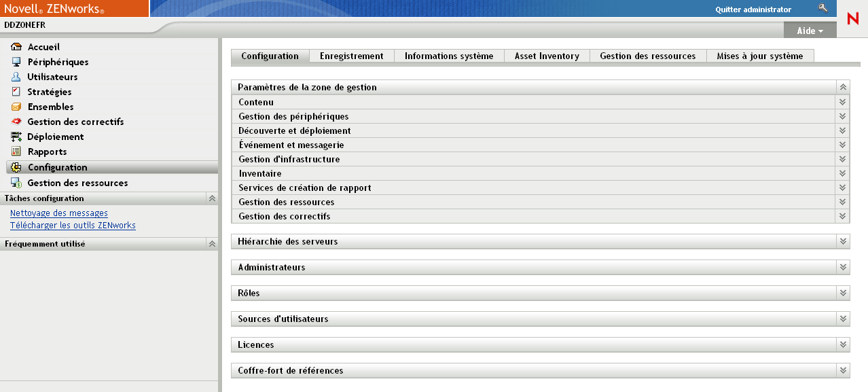Click the Ensembles bundles icon
868x392 pixels.
(x=16, y=106)
